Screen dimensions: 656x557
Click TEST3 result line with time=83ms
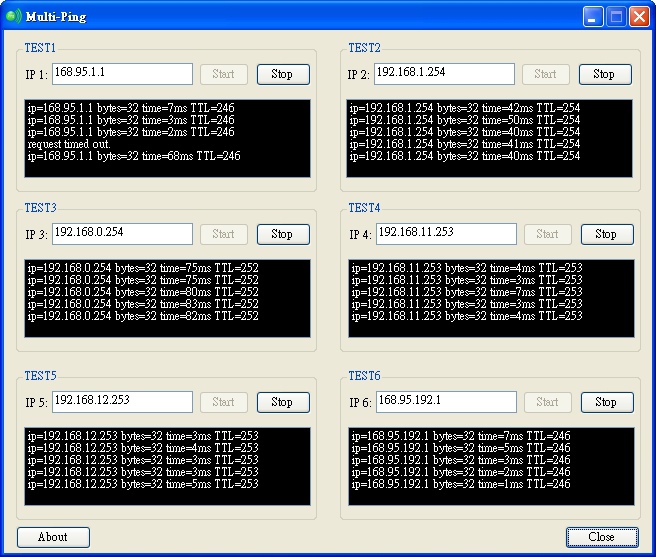[143, 304]
